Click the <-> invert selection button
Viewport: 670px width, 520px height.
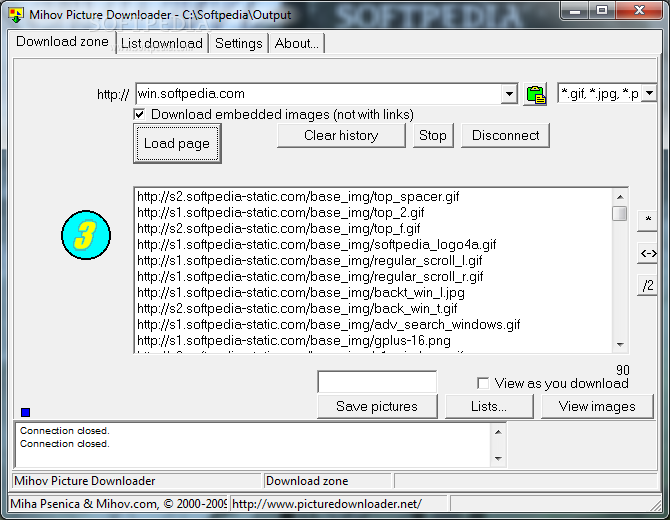[x=648, y=253]
